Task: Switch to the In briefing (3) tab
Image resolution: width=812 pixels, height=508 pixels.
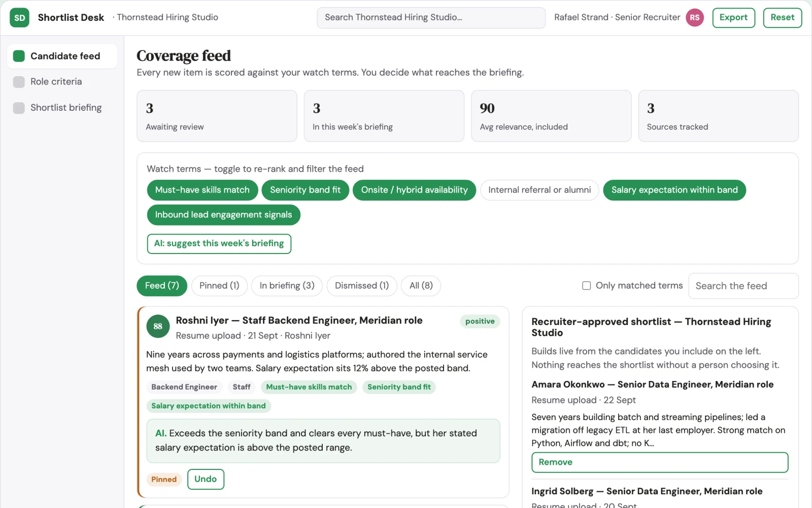Action: pos(287,285)
